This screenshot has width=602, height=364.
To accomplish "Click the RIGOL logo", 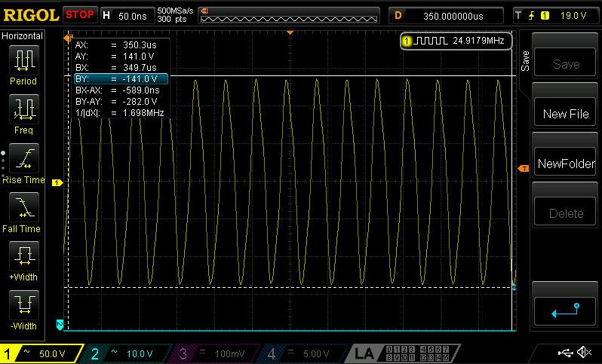I will [x=31, y=15].
